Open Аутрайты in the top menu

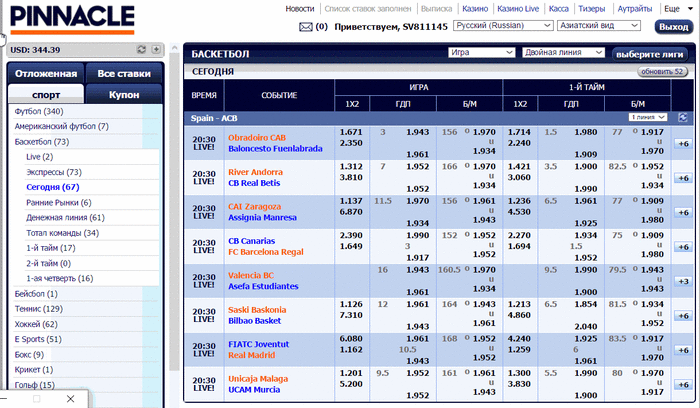(634, 8)
